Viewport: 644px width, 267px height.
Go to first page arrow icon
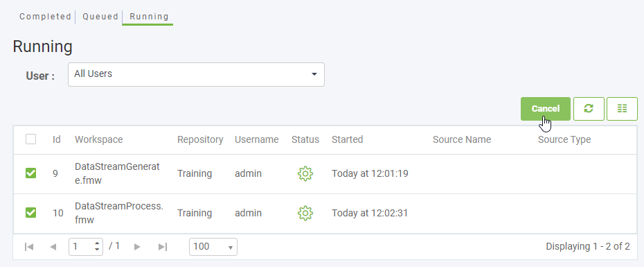pos(29,246)
